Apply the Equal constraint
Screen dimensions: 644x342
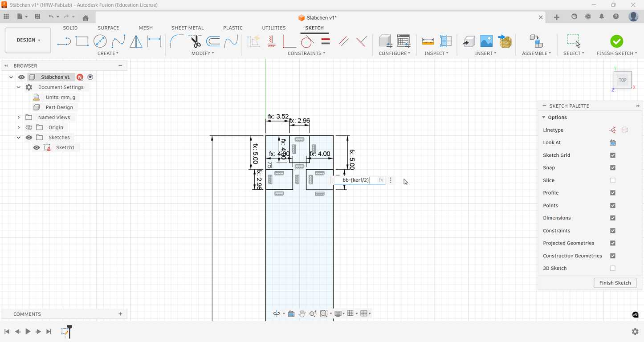coord(326,41)
